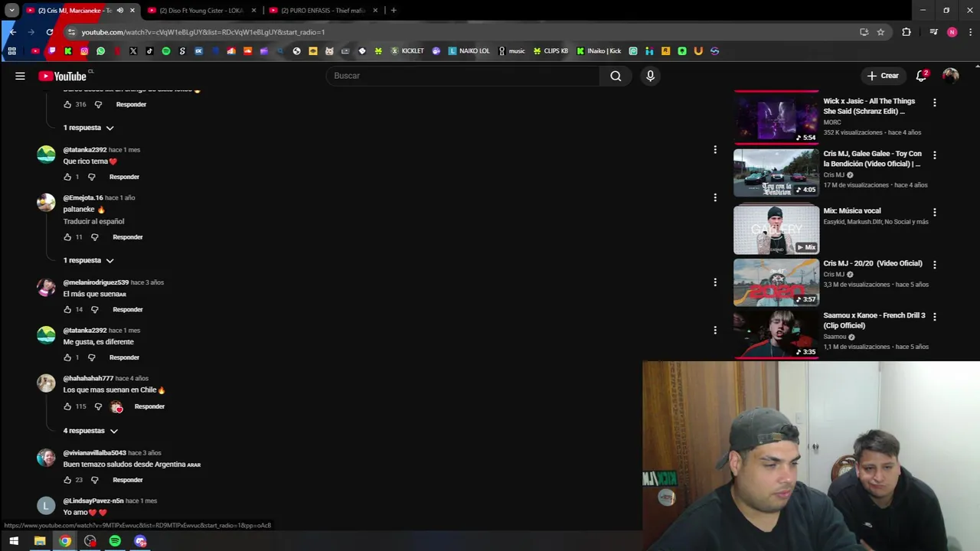Open @Emejota.16 channel link
The width and height of the screenshot is (980, 551).
click(83, 197)
